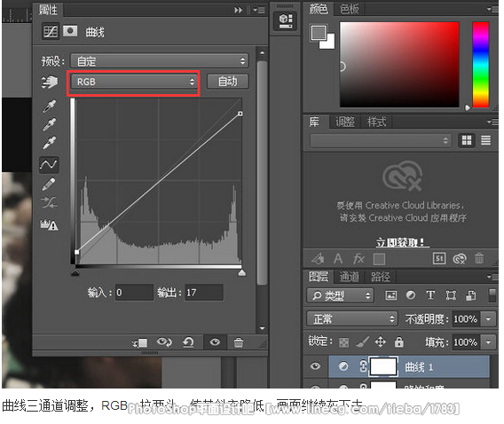Open the 不透明度 opacity arrow
The image size is (504, 424).
(x=489, y=319)
